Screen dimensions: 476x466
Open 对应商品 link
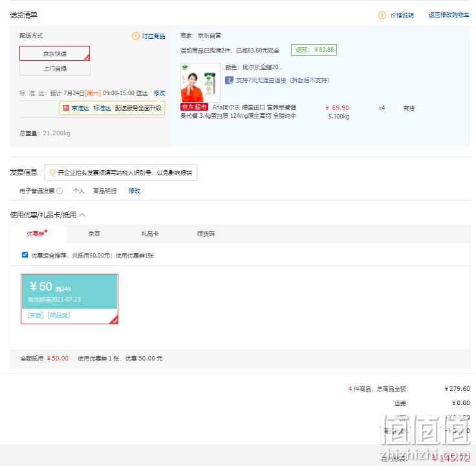pos(153,36)
